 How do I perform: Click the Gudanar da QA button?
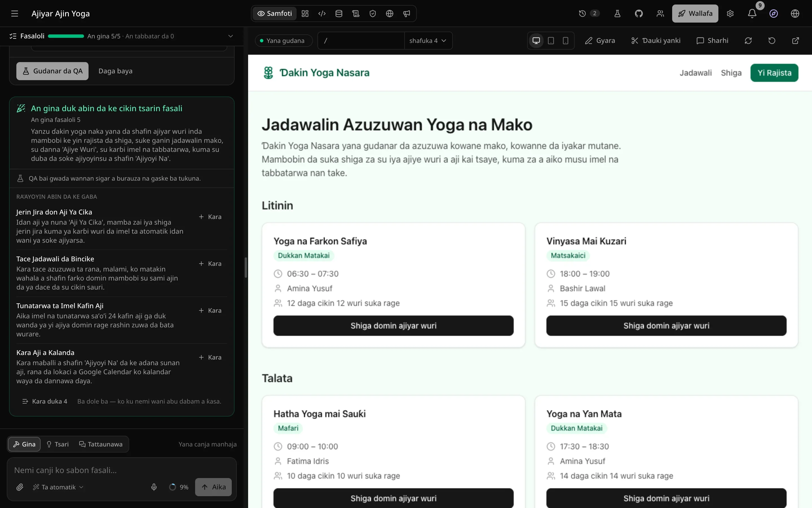pos(52,71)
